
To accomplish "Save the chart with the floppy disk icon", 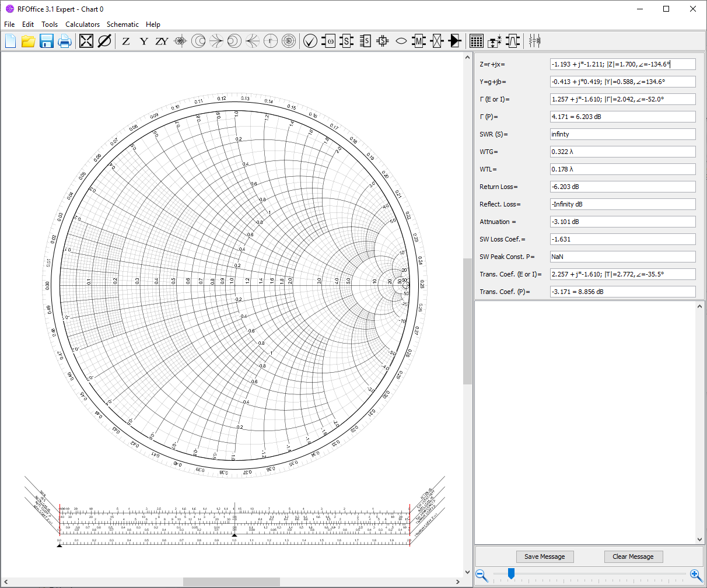I will coord(47,41).
